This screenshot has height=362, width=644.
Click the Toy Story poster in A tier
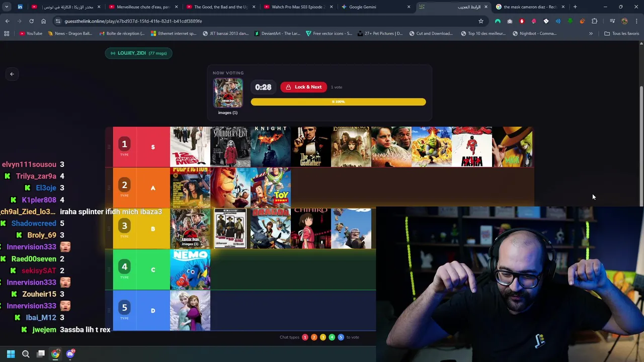tap(271, 188)
